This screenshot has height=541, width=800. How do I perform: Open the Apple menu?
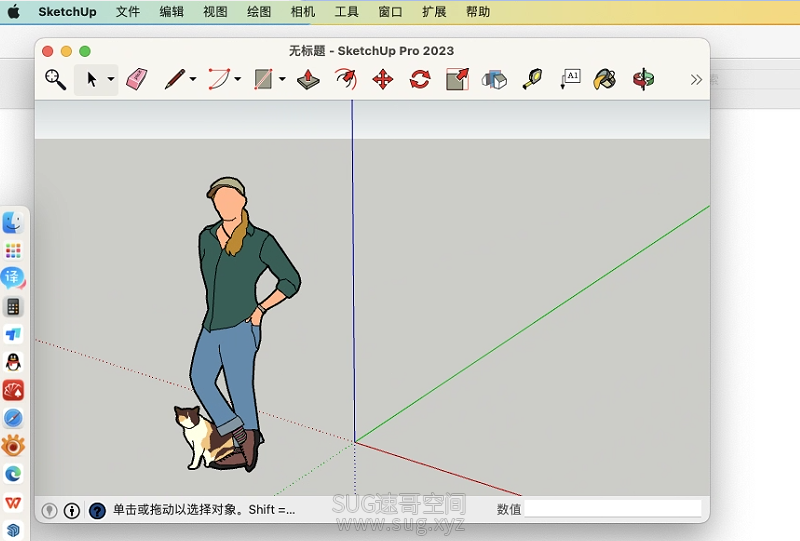14,11
